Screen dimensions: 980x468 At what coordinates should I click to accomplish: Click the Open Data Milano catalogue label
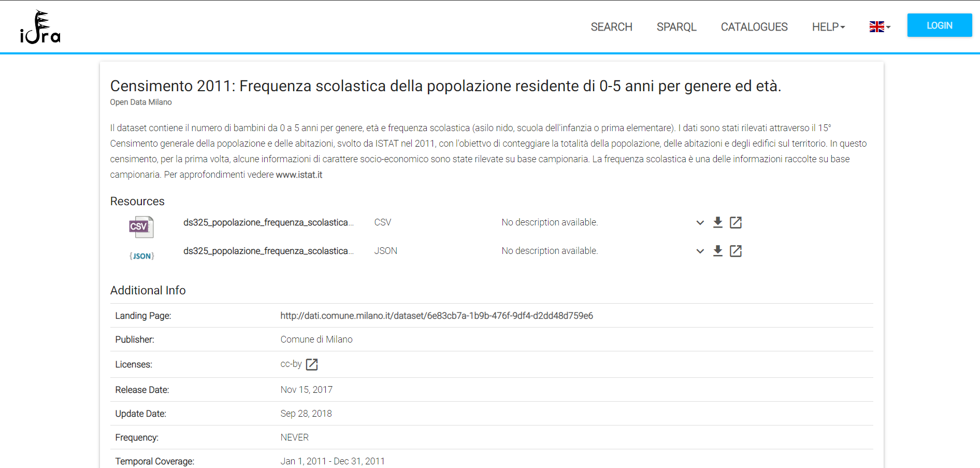click(x=141, y=102)
